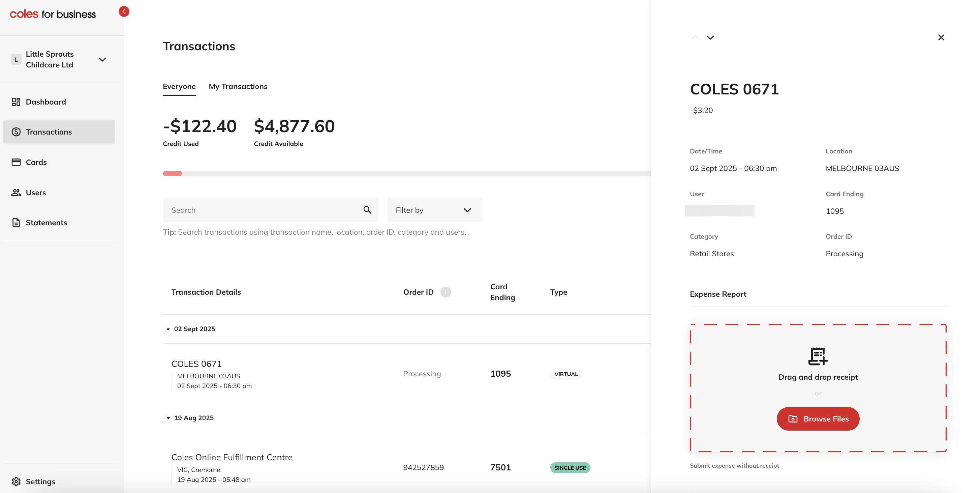Click Submit expense without receipt link
Screen dimensions: 980x493
point(734,466)
